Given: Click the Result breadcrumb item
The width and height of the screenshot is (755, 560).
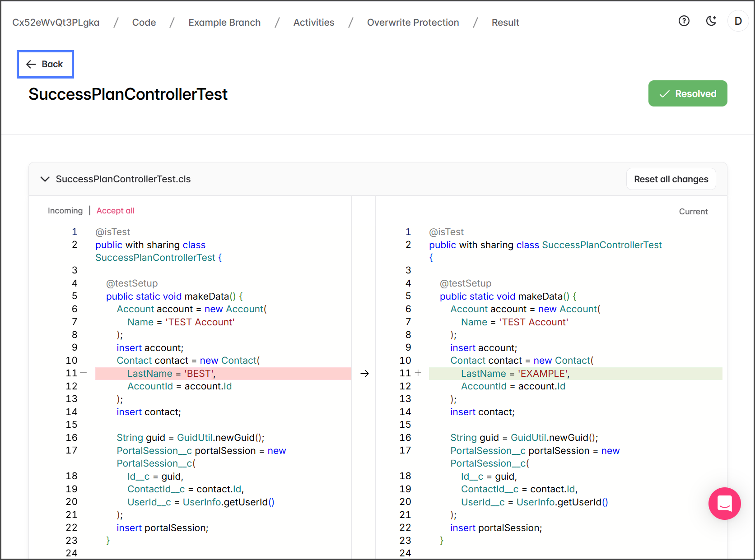Looking at the screenshot, I should (505, 23).
